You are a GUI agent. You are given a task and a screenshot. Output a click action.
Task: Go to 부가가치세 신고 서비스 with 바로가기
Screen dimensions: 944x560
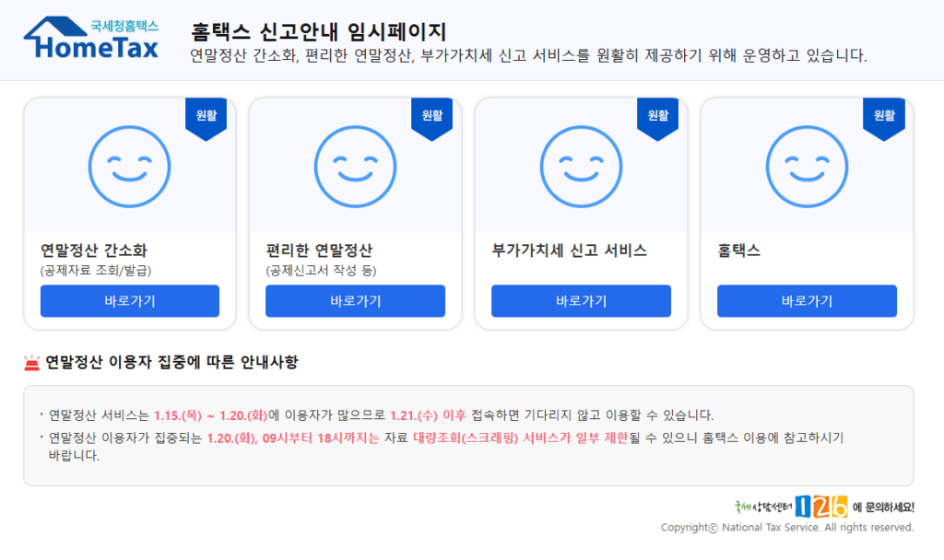tap(581, 301)
